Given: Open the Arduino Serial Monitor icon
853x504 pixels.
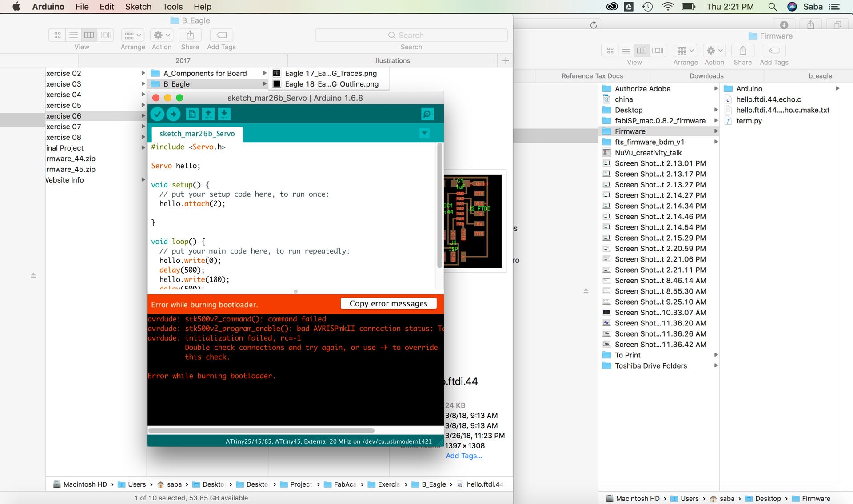Looking at the screenshot, I should point(427,114).
